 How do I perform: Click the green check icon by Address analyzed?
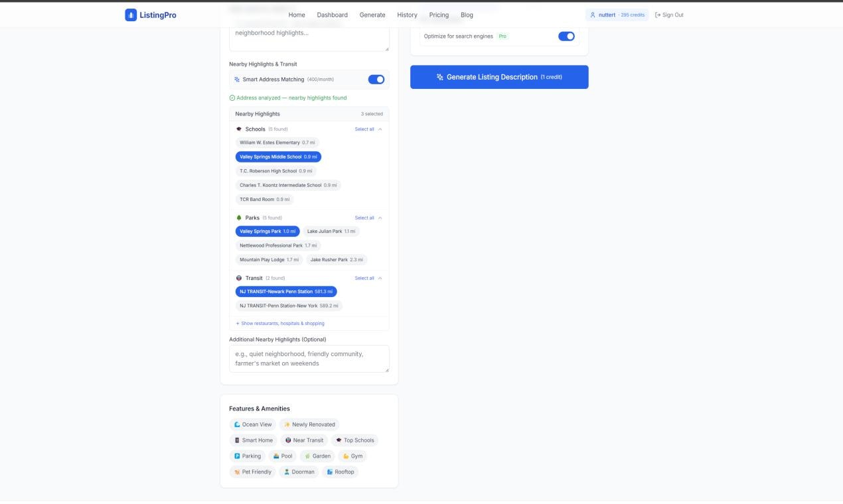pos(232,97)
